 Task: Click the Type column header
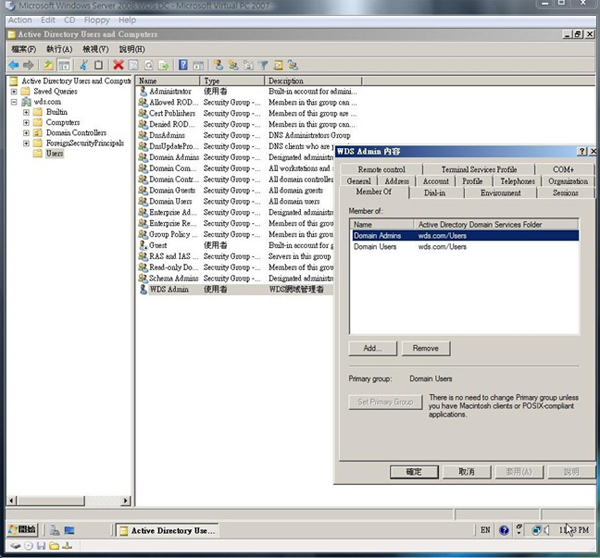pos(213,80)
